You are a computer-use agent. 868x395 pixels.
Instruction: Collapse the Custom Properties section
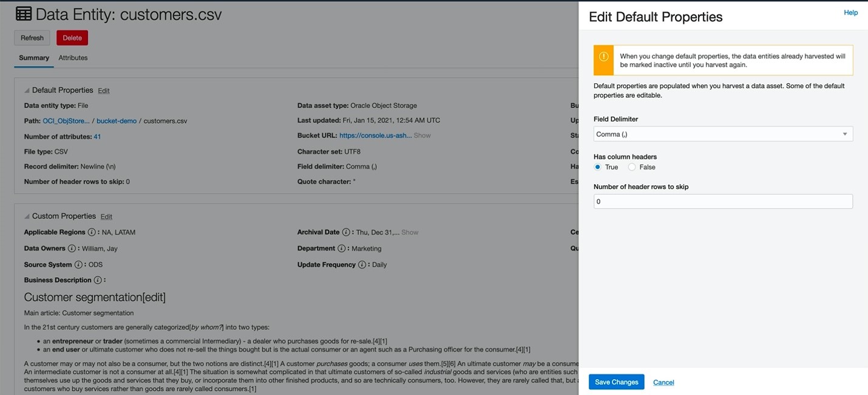pyautogui.click(x=27, y=216)
